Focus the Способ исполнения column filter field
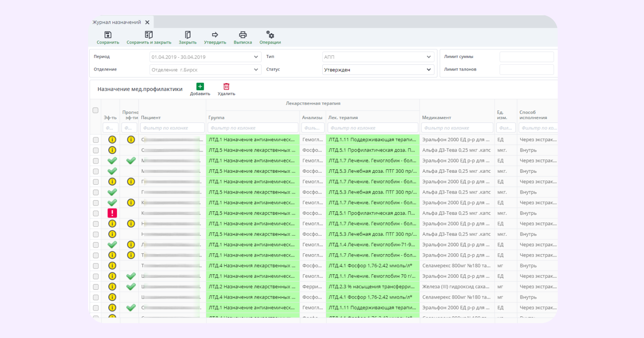The height and width of the screenshot is (338, 644). tap(538, 128)
